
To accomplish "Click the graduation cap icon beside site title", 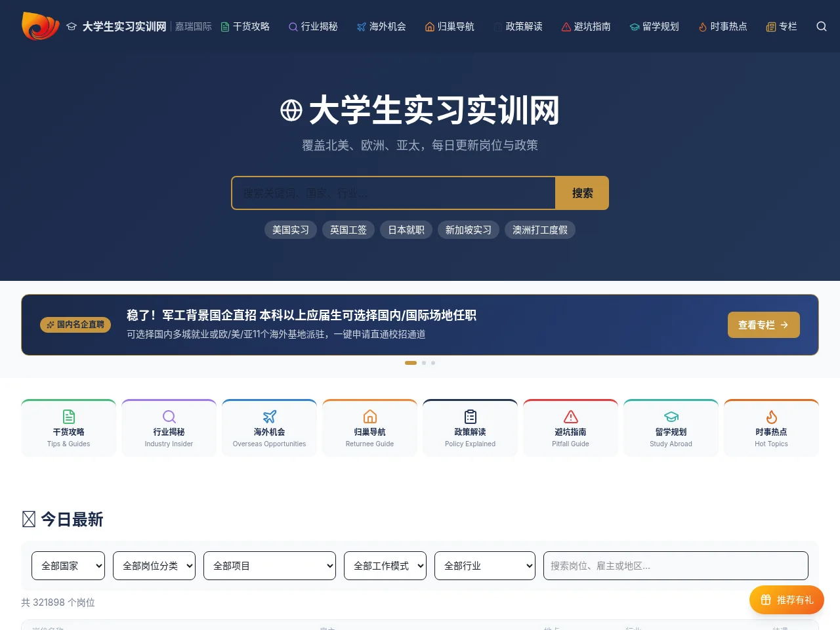I will pyautogui.click(x=72, y=27).
